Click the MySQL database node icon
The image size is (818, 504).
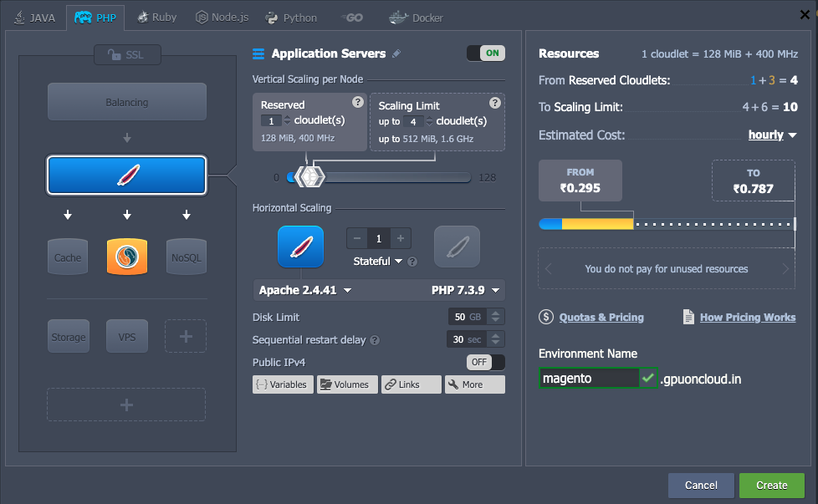click(127, 257)
